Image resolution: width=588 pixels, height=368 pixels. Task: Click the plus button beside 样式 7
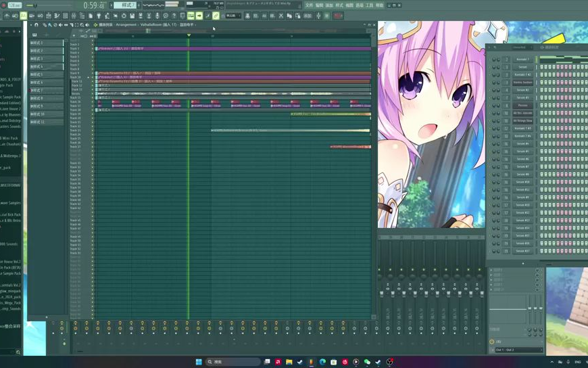[x=139, y=5]
